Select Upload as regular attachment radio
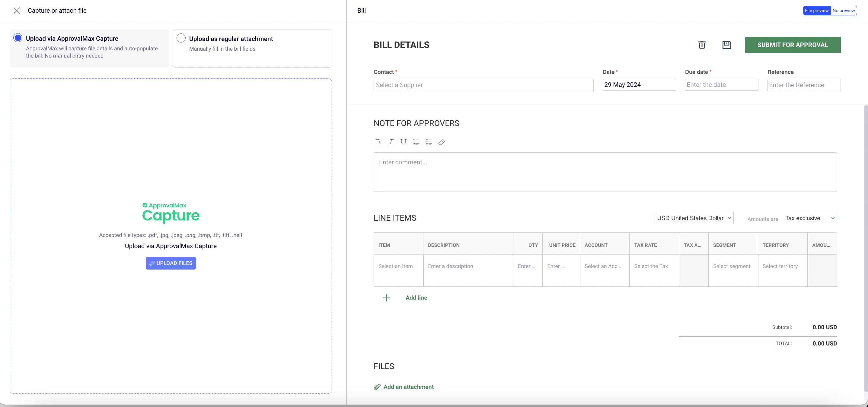Screen dimensions: 868x407 coord(181,38)
